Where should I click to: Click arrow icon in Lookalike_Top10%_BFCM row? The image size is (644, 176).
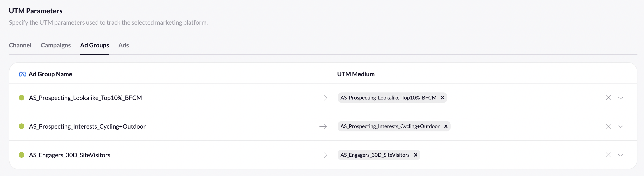323,98
